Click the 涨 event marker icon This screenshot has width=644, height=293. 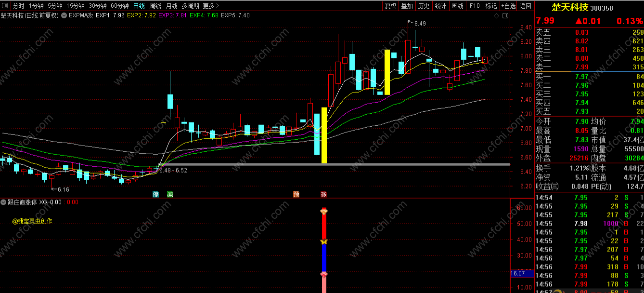pyautogui.click(x=324, y=194)
